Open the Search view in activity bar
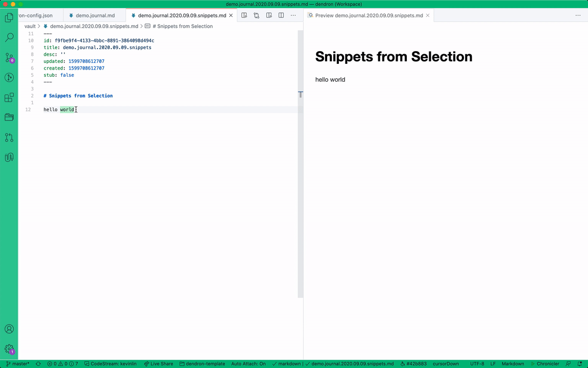 pyautogui.click(x=9, y=38)
